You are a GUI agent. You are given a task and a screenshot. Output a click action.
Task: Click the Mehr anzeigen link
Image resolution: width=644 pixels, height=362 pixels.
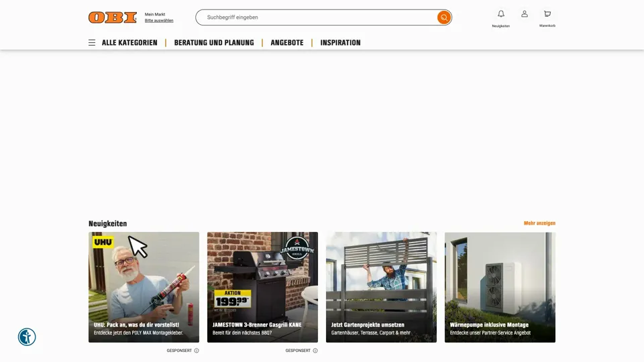click(539, 223)
